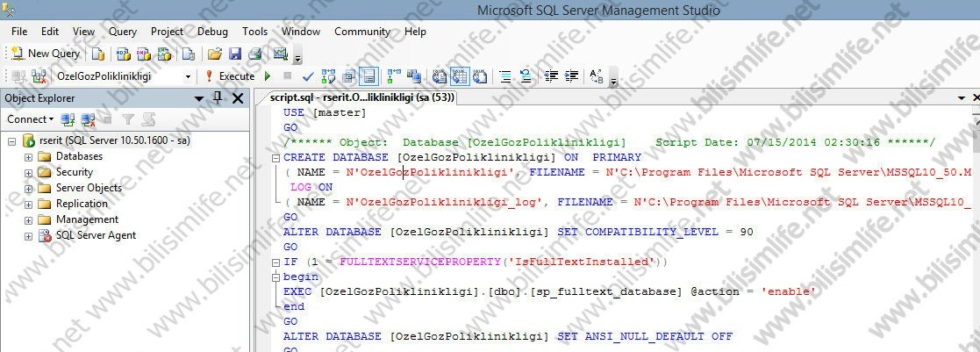The image size is (980, 352).
Task: Open the Debug menu
Action: tap(212, 32)
